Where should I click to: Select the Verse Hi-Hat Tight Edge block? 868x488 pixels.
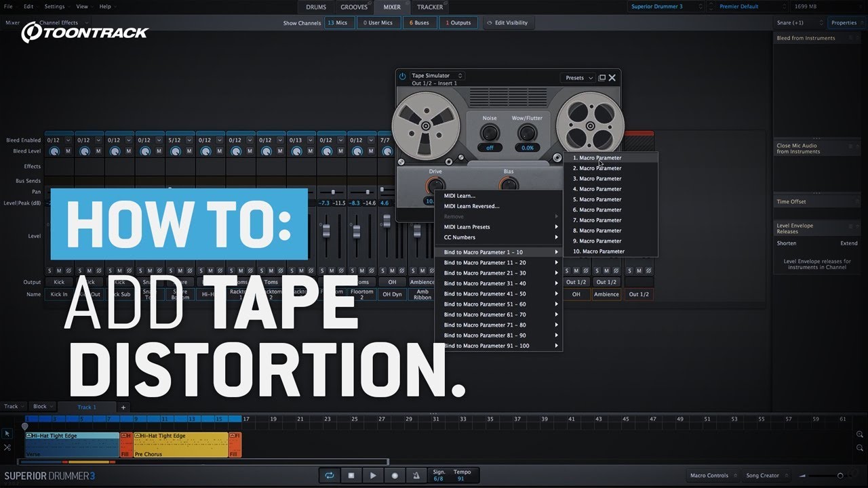pos(72,445)
